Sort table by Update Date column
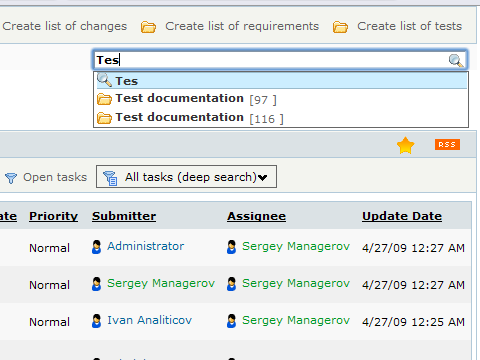This screenshot has width=480, height=360. (402, 216)
